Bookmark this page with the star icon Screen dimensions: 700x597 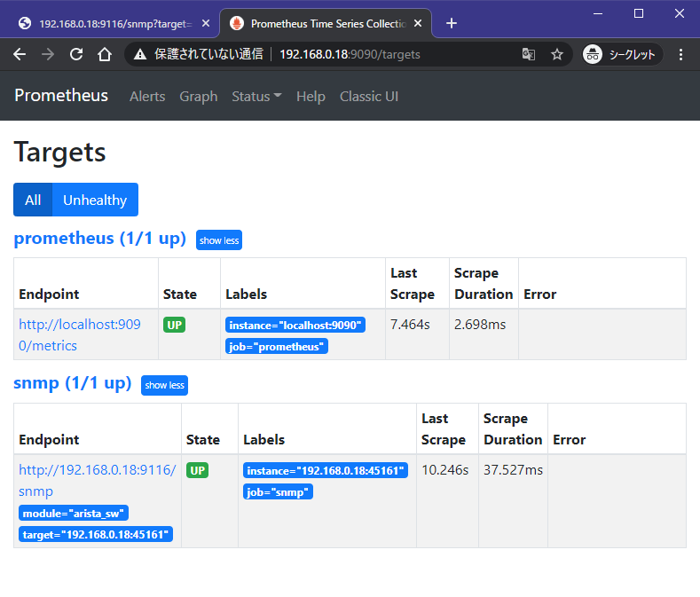coord(556,54)
